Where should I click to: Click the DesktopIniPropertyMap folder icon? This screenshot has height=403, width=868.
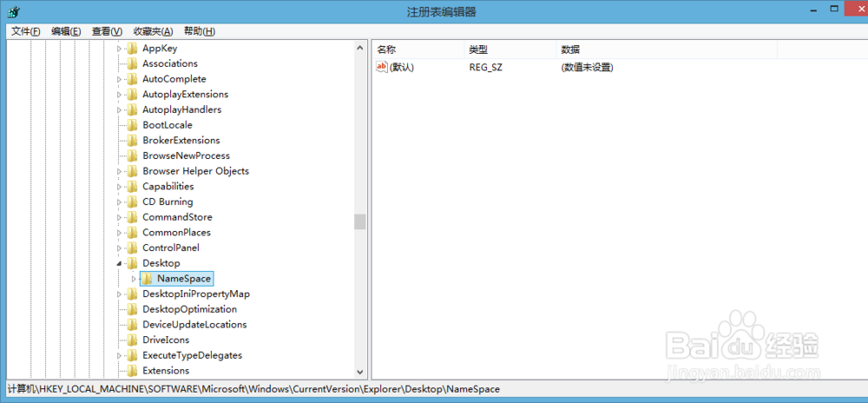132,294
